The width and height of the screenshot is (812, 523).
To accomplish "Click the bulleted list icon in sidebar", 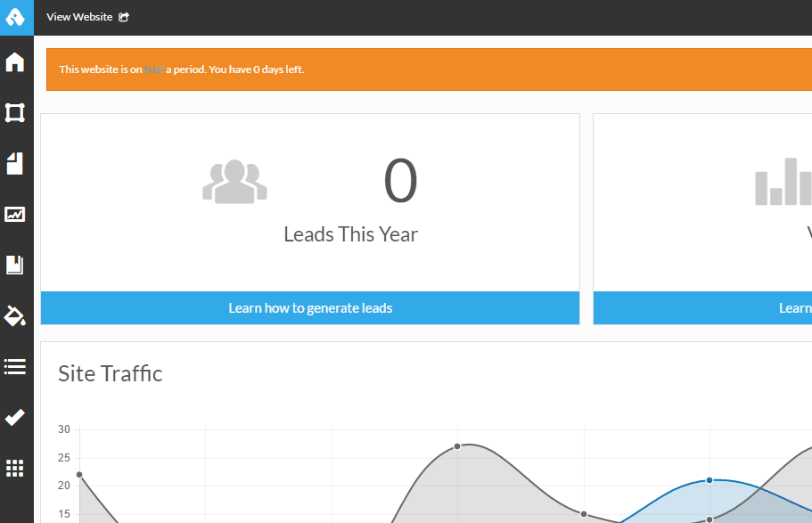I will tap(15, 366).
